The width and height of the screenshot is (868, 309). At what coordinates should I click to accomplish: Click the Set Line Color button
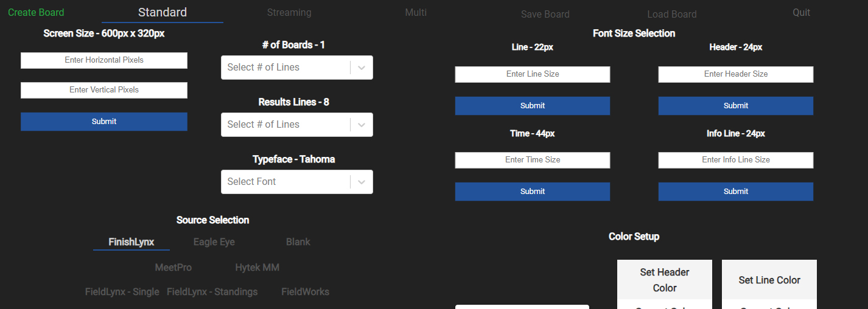coord(769,280)
